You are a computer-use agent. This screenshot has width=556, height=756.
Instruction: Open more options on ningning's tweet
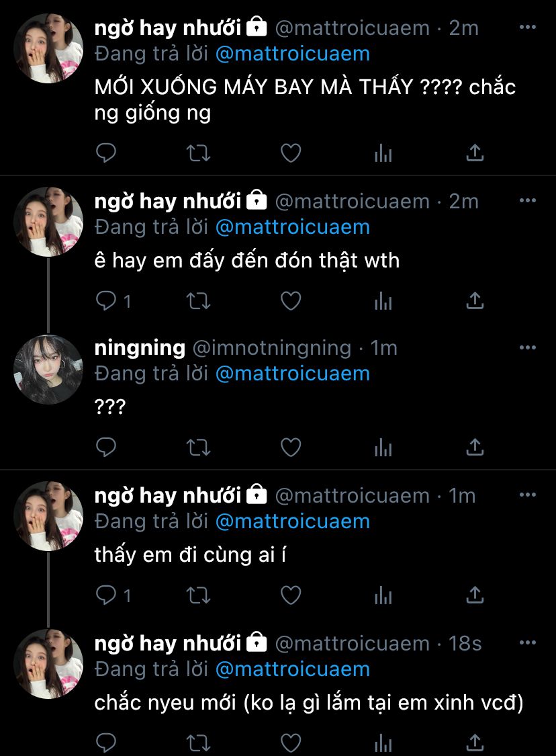click(x=528, y=347)
